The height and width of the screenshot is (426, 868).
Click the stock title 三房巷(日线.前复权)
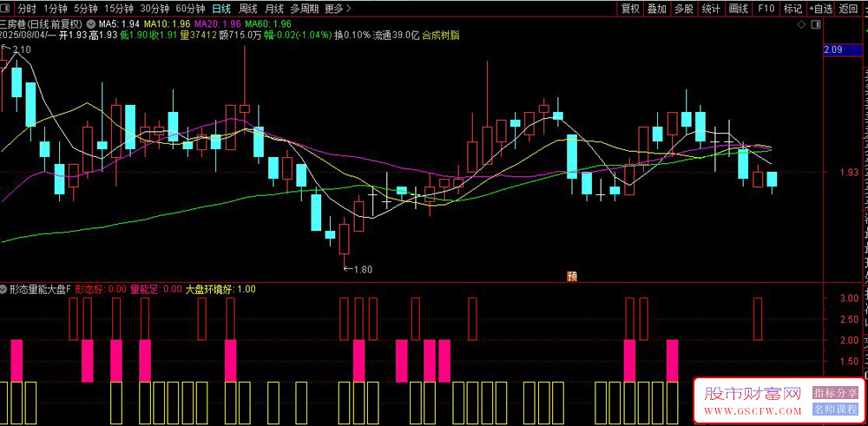(x=42, y=25)
